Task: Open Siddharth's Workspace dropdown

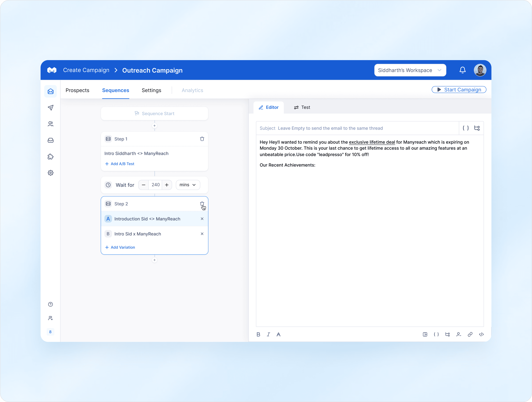Action: (x=410, y=70)
